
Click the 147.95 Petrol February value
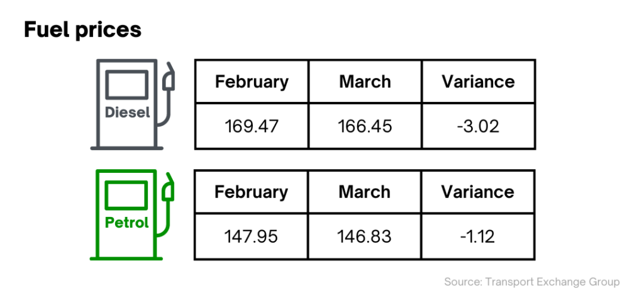pos(251,236)
